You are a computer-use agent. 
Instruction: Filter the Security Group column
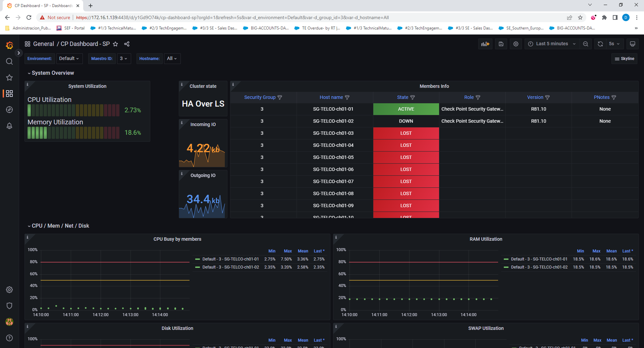[x=280, y=98]
